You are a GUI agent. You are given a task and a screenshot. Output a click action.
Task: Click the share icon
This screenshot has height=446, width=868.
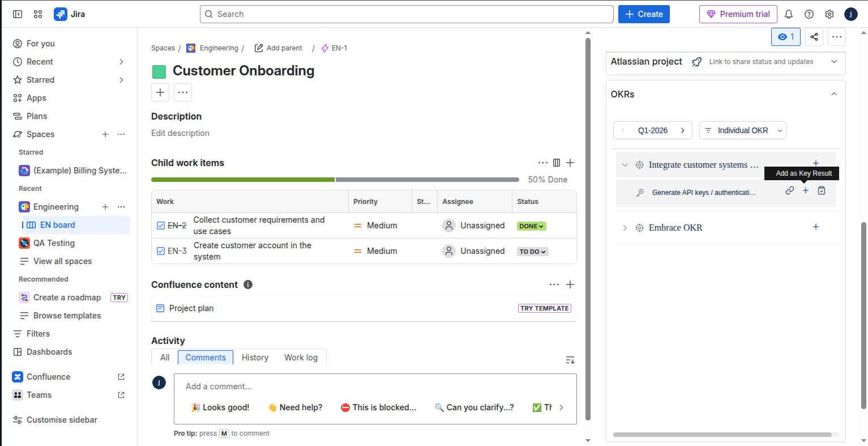[x=814, y=37]
